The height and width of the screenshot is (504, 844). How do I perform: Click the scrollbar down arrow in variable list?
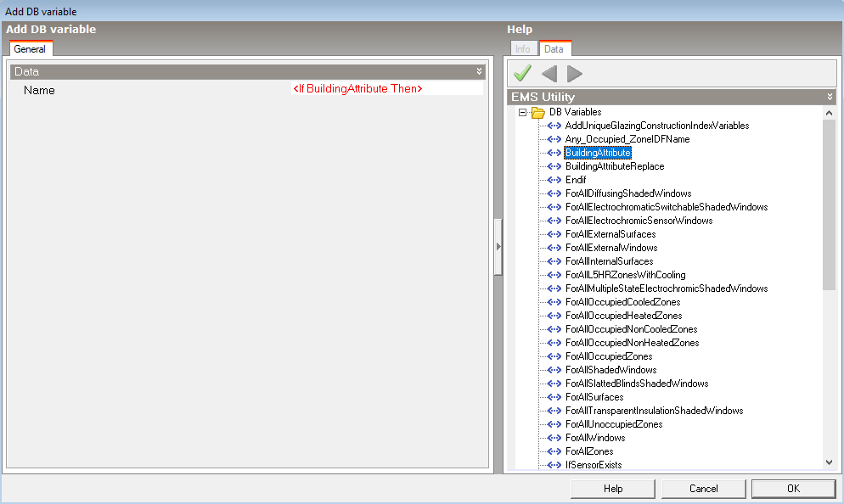(829, 462)
